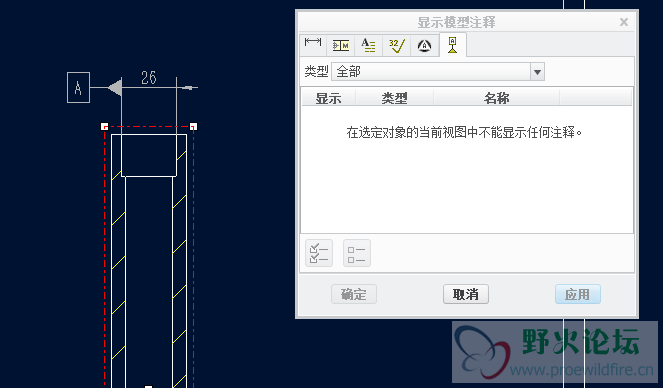Select the notes annotation tab
Viewport: 663px width, 388px height.
pos(368,45)
